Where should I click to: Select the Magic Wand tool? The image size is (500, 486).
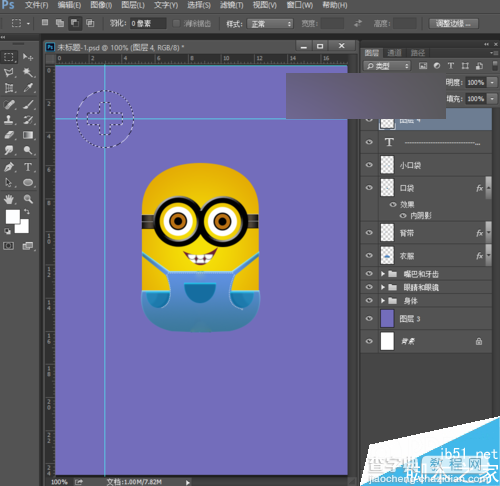[28, 72]
